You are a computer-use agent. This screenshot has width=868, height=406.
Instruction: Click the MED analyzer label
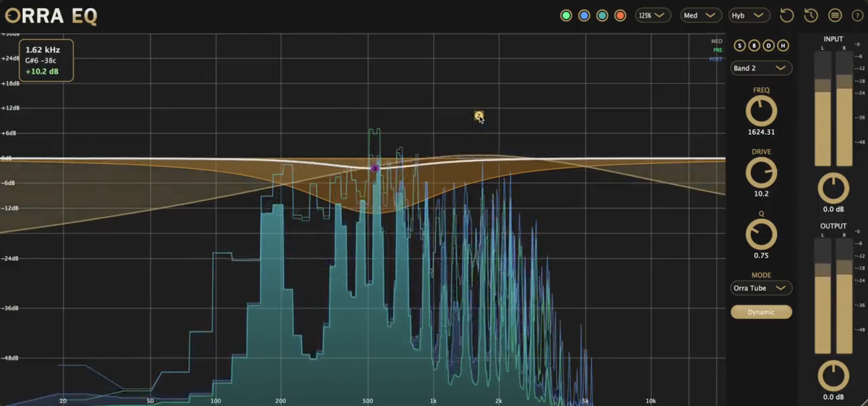(717, 41)
